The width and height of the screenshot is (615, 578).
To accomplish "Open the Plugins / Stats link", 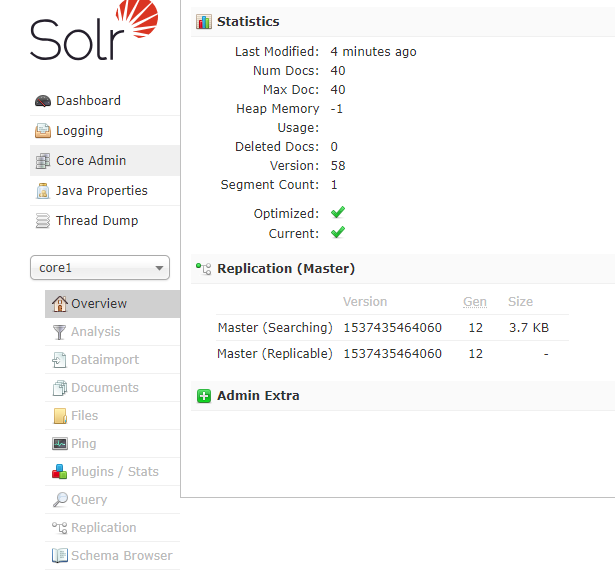I will [115, 472].
